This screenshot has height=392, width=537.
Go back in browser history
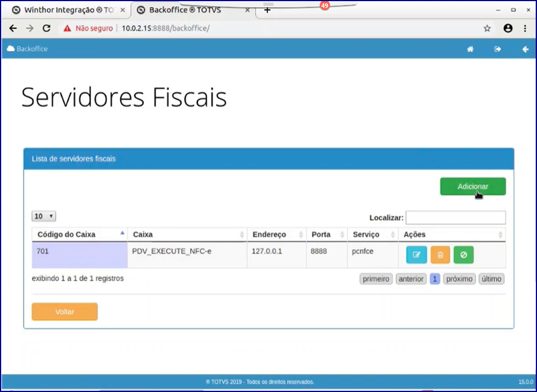click(13, 28)
